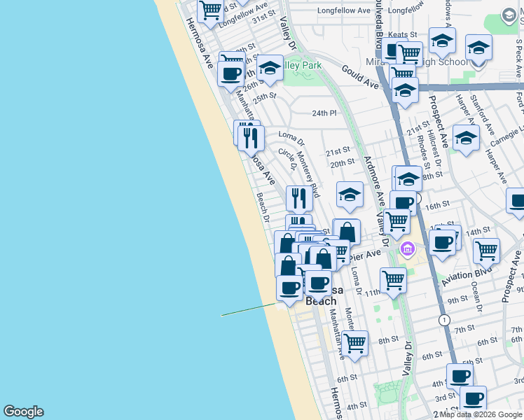Select the coffee cup marker near 3rd St
Viewport: 524px width, 420px height.
pos(473,398)
